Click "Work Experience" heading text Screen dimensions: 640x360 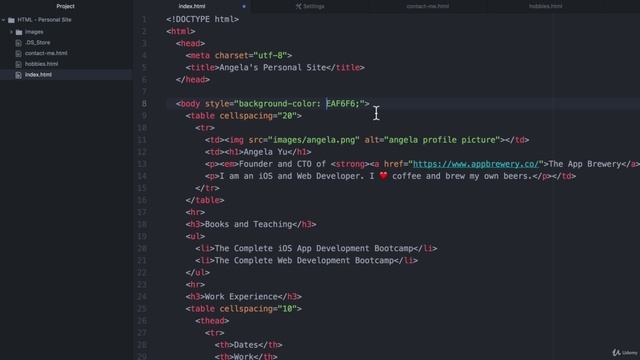241,297
